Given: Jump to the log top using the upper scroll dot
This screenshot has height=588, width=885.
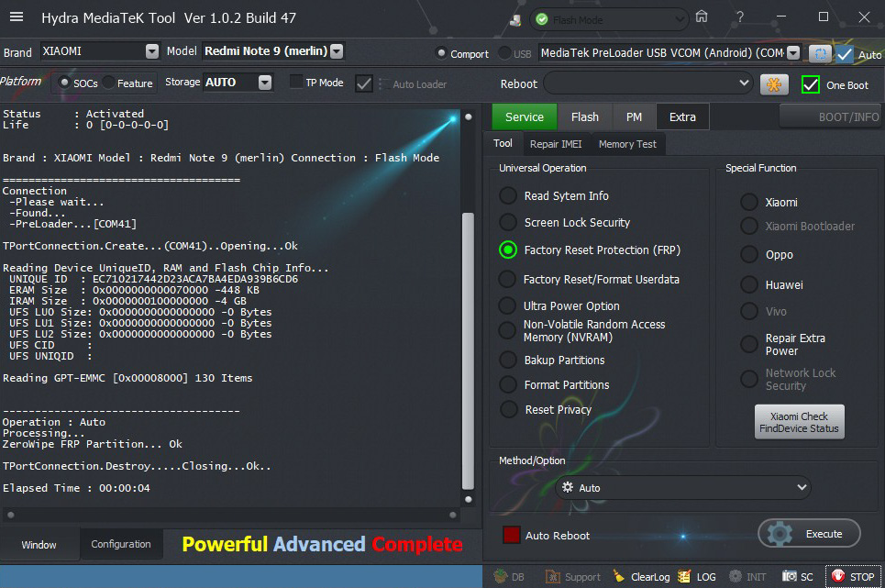Looking at the screenshot, I should click(x=469, y=116).
